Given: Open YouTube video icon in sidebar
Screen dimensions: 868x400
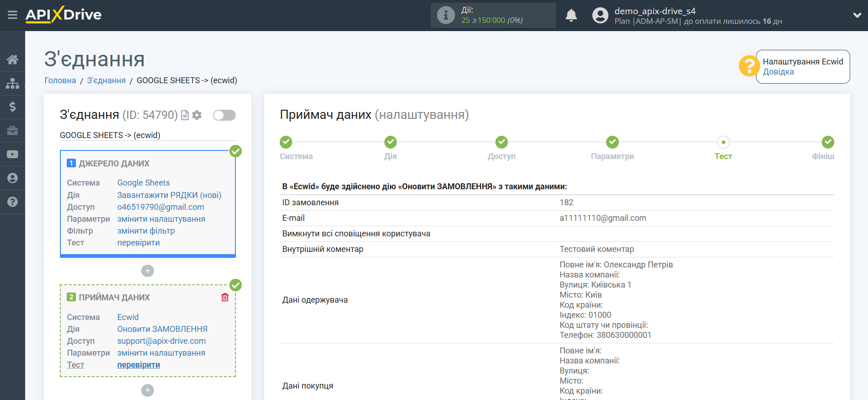Looking at the screenshot, I should click(12, 155).
